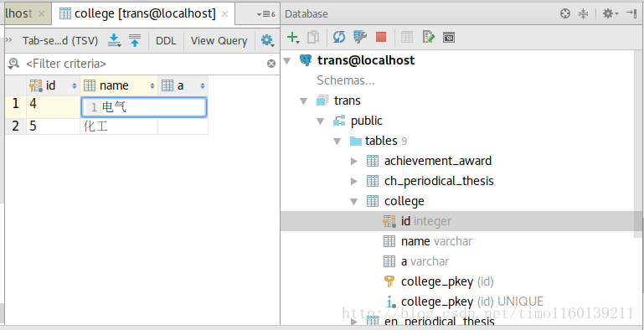644x330 pixels.
Task: Select the id integer column in tree
Action: (x=426, y=221)
